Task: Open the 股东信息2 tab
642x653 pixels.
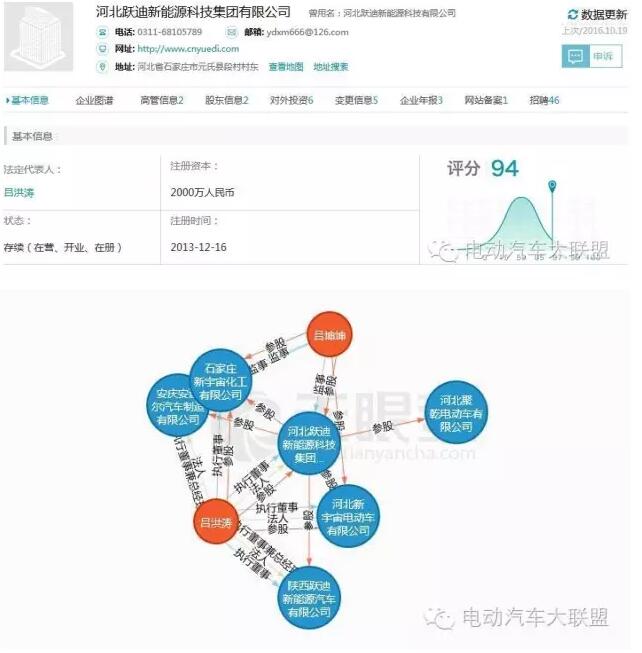Action: 226,100
